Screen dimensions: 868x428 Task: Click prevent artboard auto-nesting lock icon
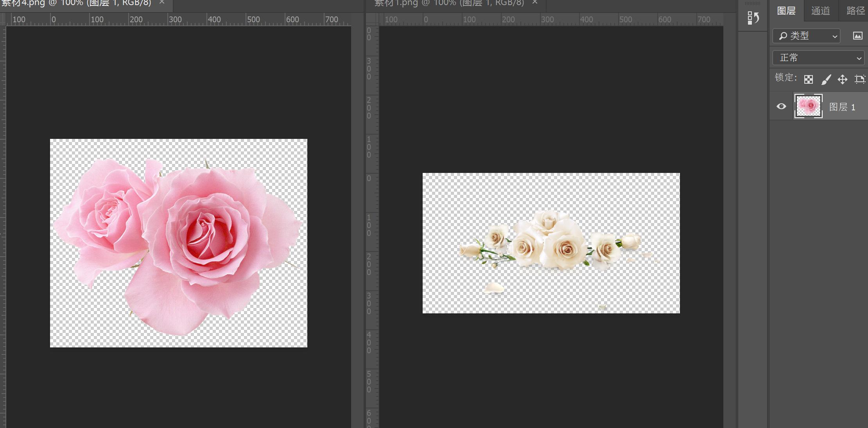tap(859, 79)
